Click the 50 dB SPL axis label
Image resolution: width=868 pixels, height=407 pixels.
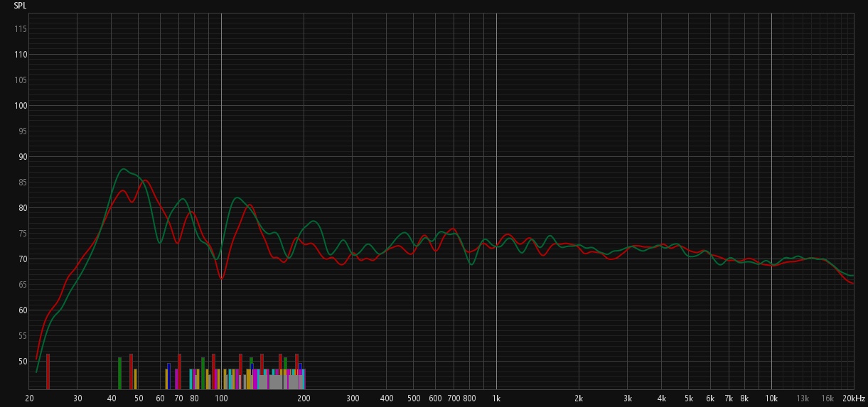(x=22, y=362)
